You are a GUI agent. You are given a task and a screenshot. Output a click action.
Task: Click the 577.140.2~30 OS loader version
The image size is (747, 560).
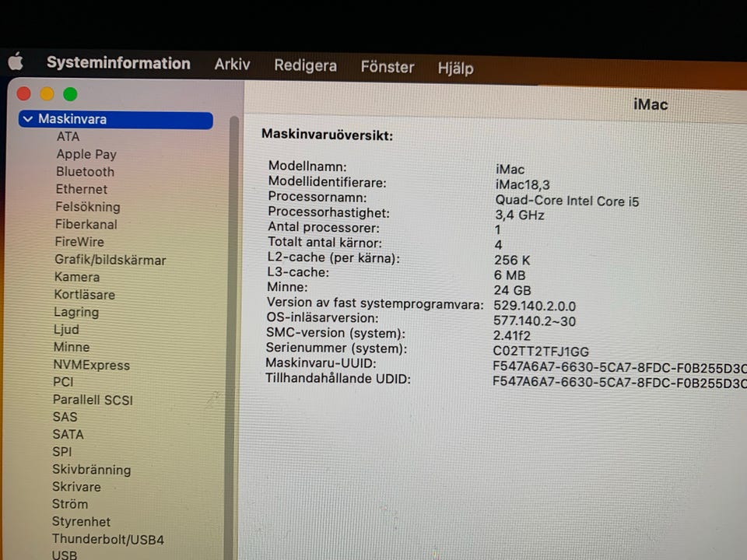[535, 321]
